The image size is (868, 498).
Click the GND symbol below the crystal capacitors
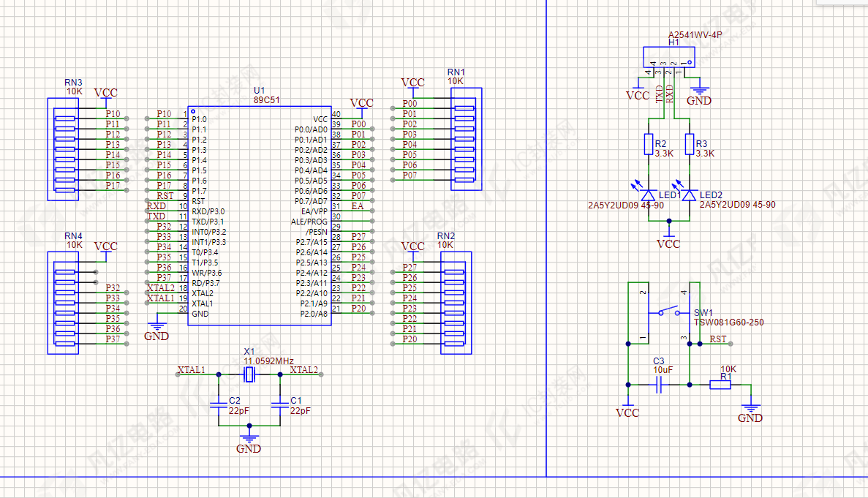click(x=249, y=442)
